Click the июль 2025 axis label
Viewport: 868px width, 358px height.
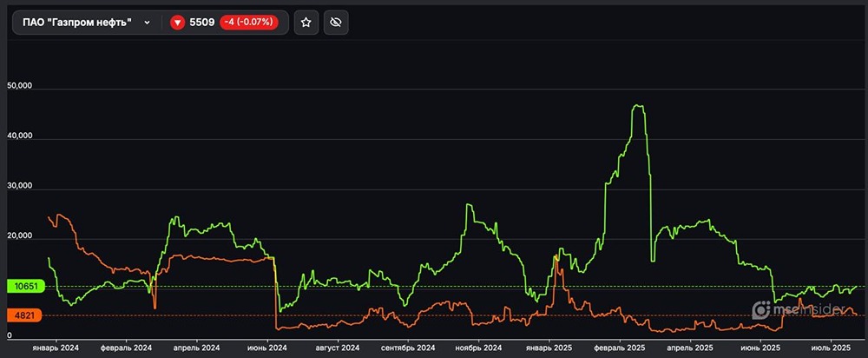(x=833, y=347)
